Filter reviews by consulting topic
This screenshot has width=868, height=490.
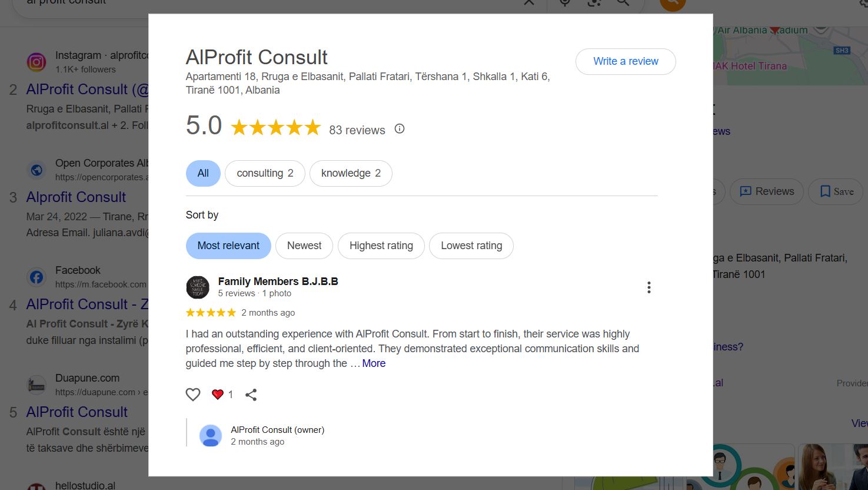pyautogui.click(x=265, y=173)
